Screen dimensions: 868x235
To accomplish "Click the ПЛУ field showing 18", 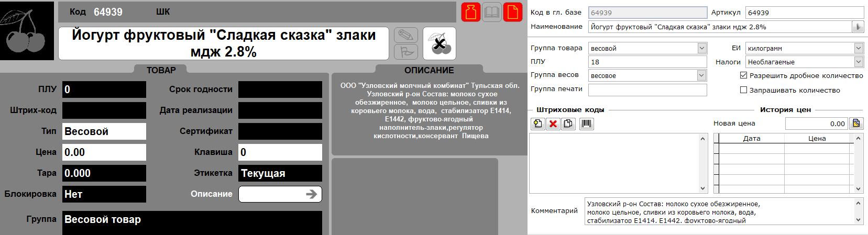I will 647,62.
